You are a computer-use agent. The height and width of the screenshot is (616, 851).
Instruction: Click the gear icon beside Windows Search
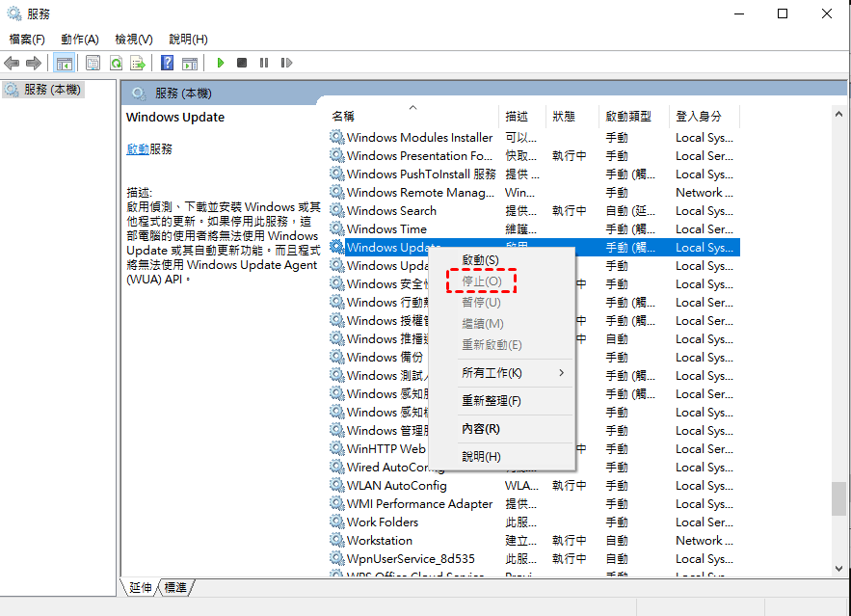[337, 210]
